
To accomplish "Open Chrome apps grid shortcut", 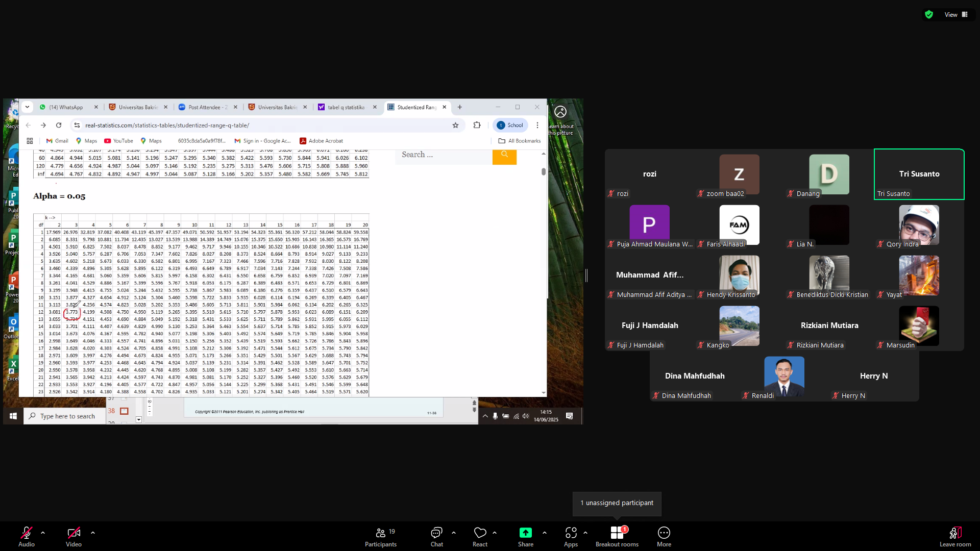I will [x=30, y=141].
